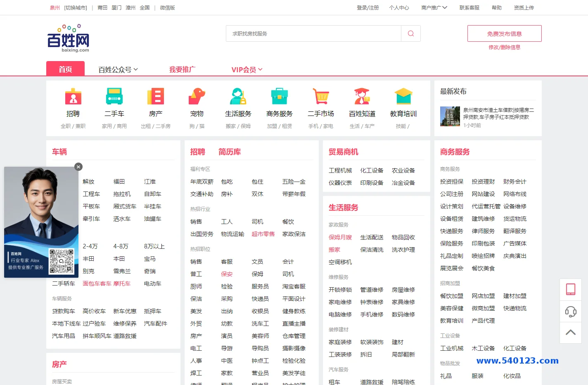Click 工程机械 in 贸易商机
The image size is (588, 385).
click(x=340, y=170)
